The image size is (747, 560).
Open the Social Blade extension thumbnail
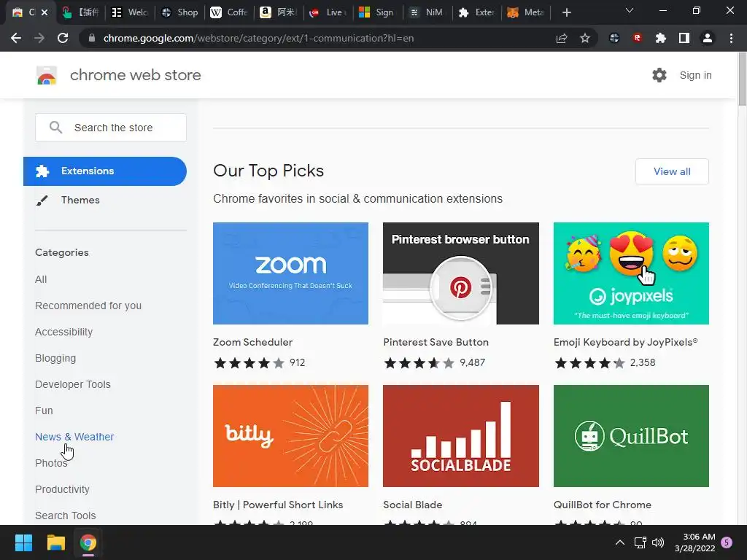click(x=461, y=436)
